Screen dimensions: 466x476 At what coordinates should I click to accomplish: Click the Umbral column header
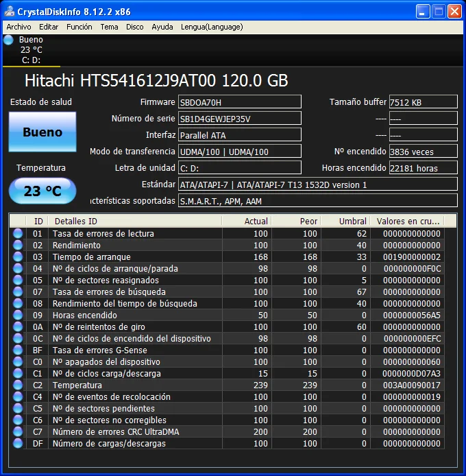tap(345, 221)
